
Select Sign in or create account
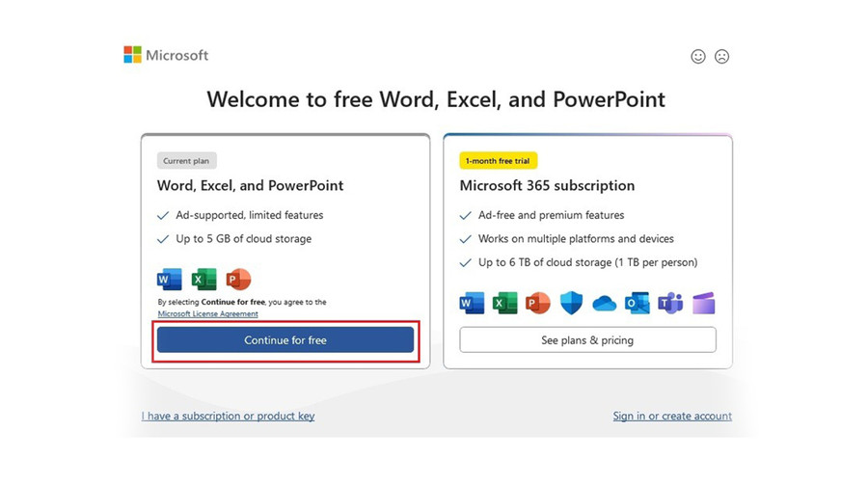pos(672,416)
